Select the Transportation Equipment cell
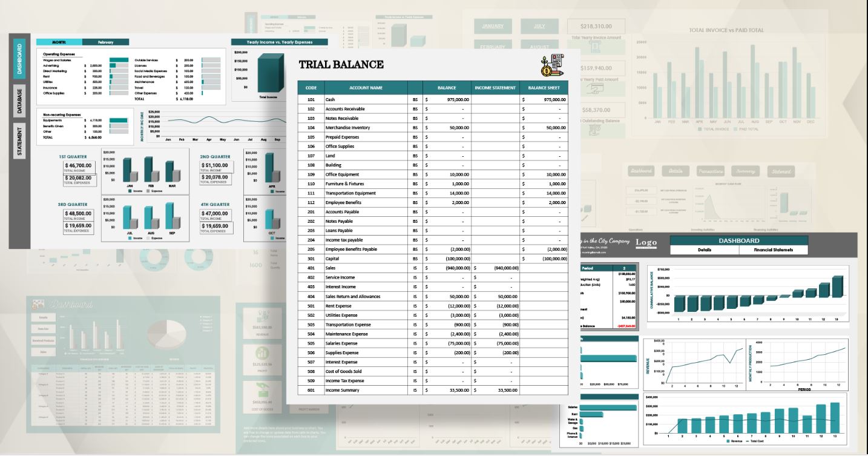 pos(366,193)
